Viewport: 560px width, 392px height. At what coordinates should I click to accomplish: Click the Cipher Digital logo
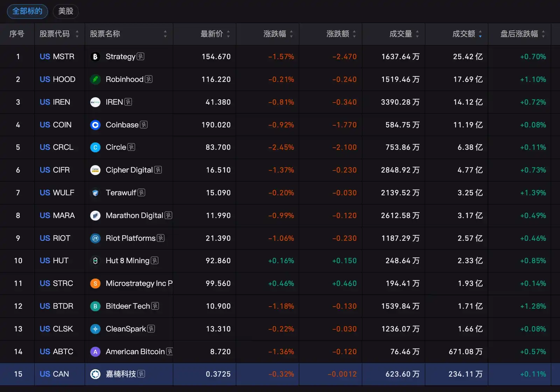click(x=95, y=170)
